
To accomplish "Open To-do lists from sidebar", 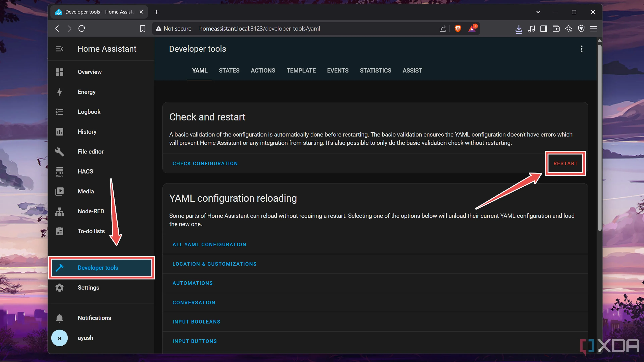I will click(91, 231).
